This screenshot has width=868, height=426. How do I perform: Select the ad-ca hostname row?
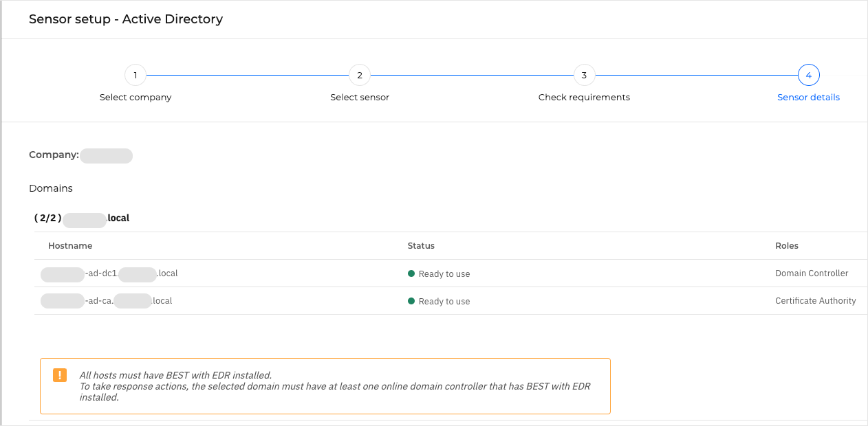(107, 301)
